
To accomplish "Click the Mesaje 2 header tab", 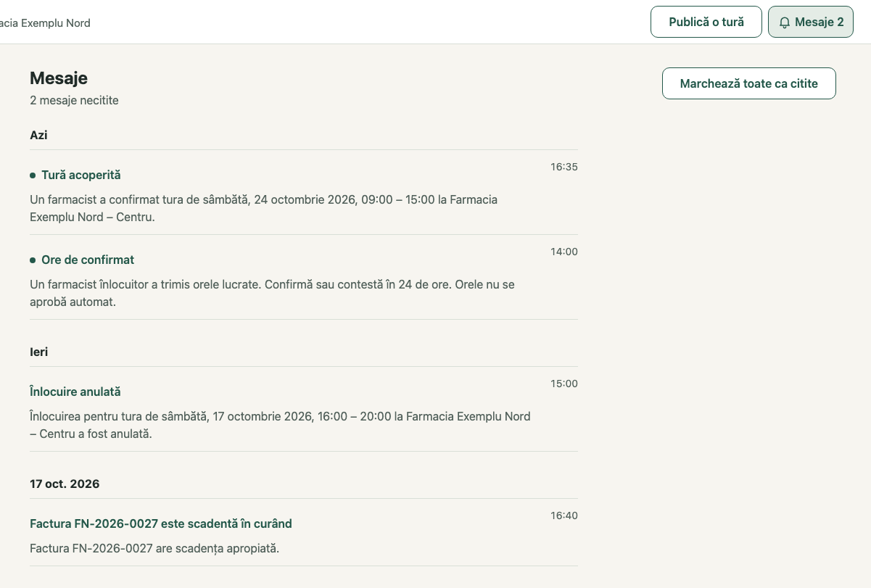I will point(811,22).
